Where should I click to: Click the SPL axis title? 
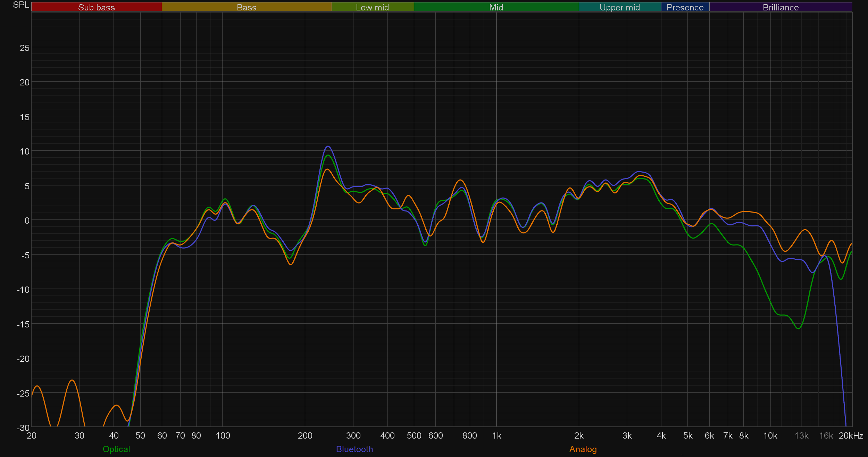[21, 5]
